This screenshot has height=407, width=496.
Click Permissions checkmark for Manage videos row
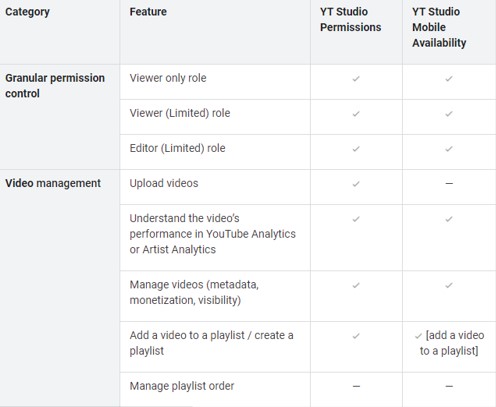[x=356, y=285]
